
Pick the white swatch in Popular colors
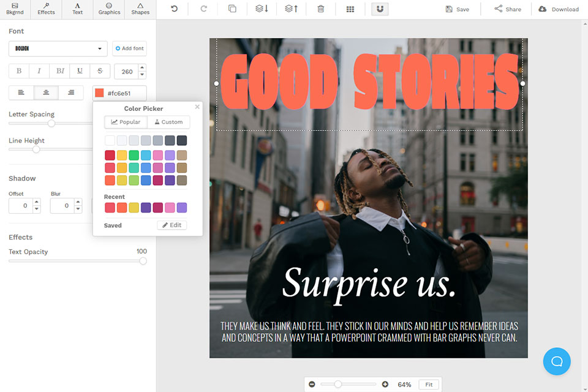coord(110,140)
